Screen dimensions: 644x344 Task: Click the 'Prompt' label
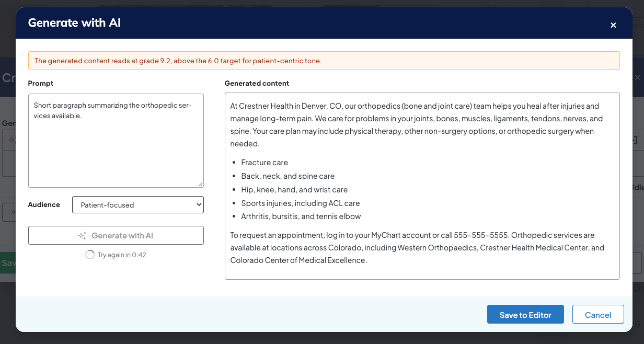click(x=41, y=83)
